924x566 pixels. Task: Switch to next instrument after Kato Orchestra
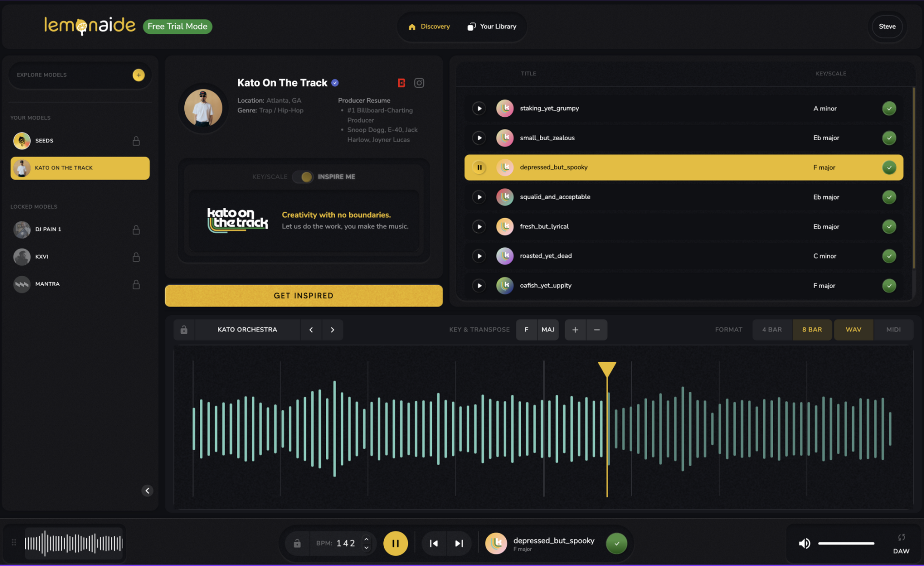333,330
